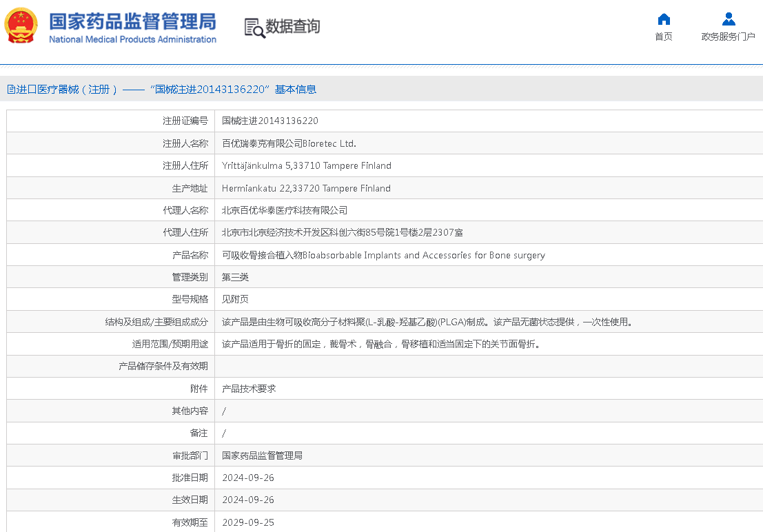Click the 批准日期 row label
Screen dimensions: 763x532
(x=190, y=478)
